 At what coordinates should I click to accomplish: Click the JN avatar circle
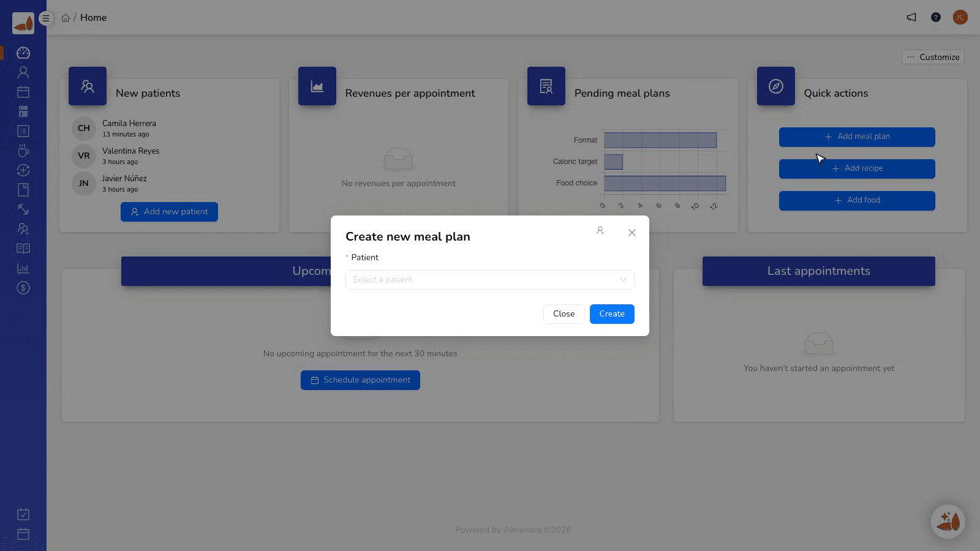coord(84,184)
